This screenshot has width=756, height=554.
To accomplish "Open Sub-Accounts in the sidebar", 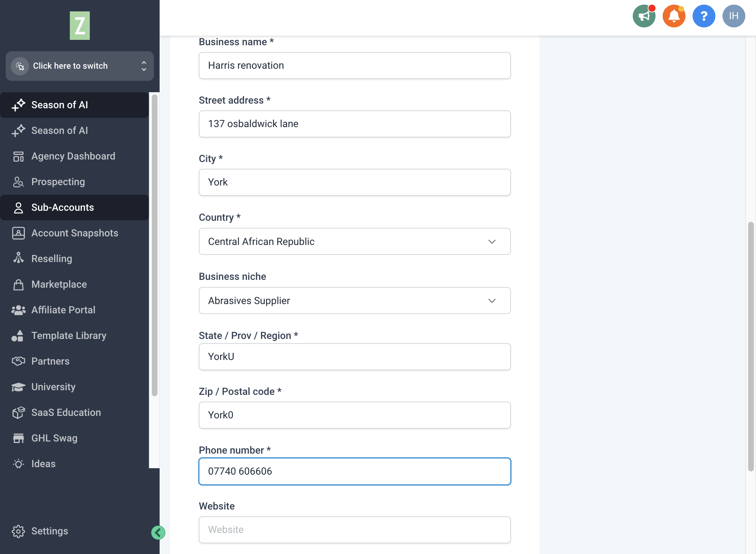I will pyautogui.click(x=74, y=208).
